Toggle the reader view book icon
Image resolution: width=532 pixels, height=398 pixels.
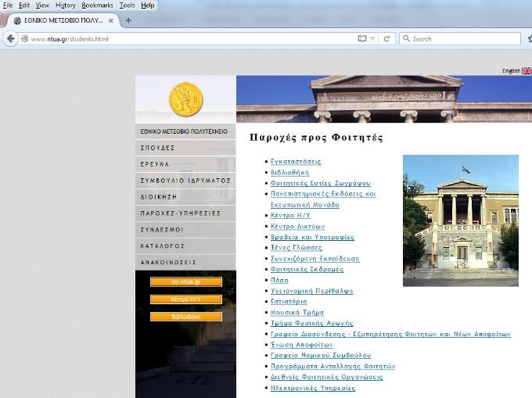tap(362, 38)
